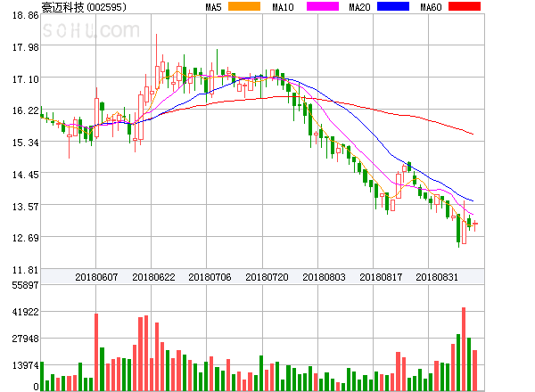Click the red MA60 legend swatch
535x392 pixels.
click(465, 7)
